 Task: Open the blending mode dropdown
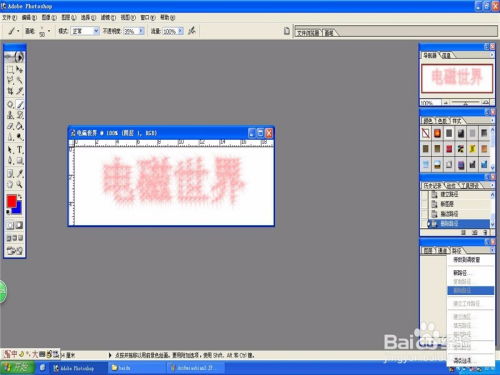click(x=96, y=31)
